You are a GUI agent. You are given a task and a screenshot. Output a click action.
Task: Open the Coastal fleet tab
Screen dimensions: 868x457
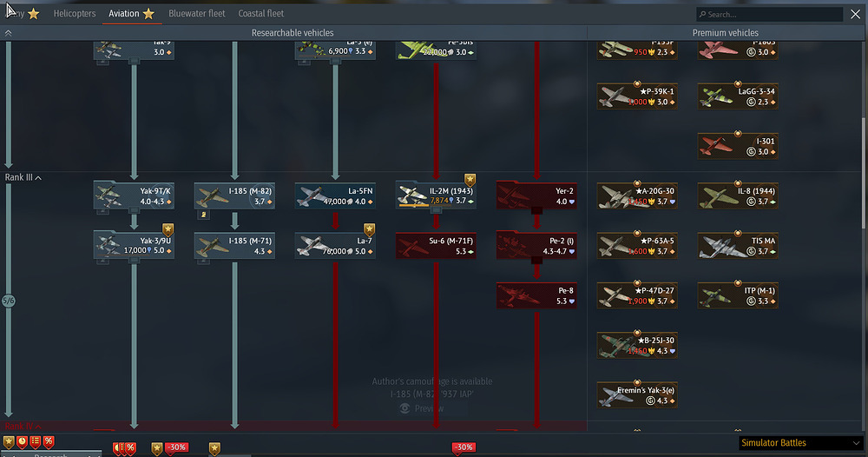click(x=261, y=14)
